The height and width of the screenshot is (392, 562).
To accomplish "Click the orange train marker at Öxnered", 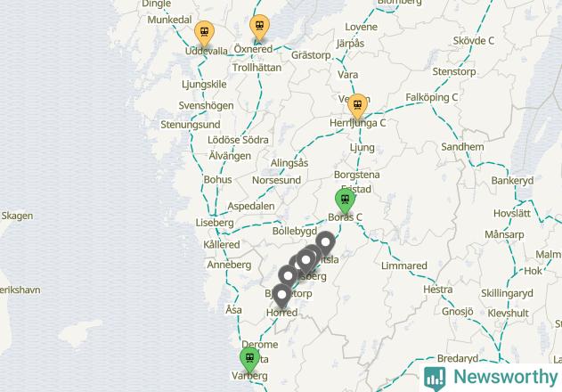I will pyautogui.click(x=259, y=27).
